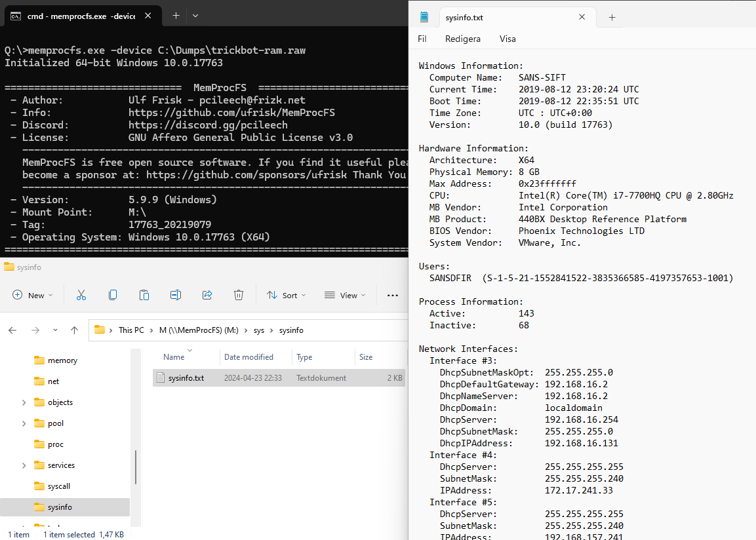Image resolution: width=756 pixels, height=540 pixels.
Task: Select the pool folder in the tree
Action: [x=56, y=423]
